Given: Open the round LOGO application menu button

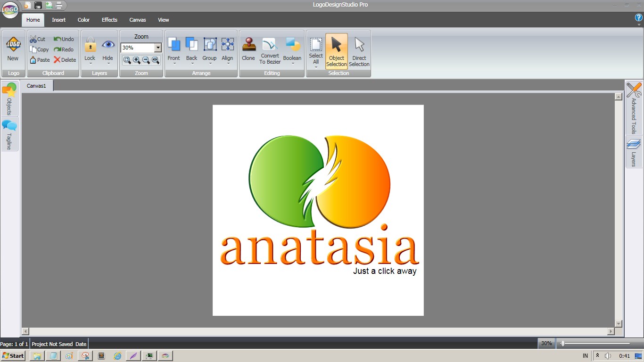Looking at the screenshot, I should pos(10,9).
